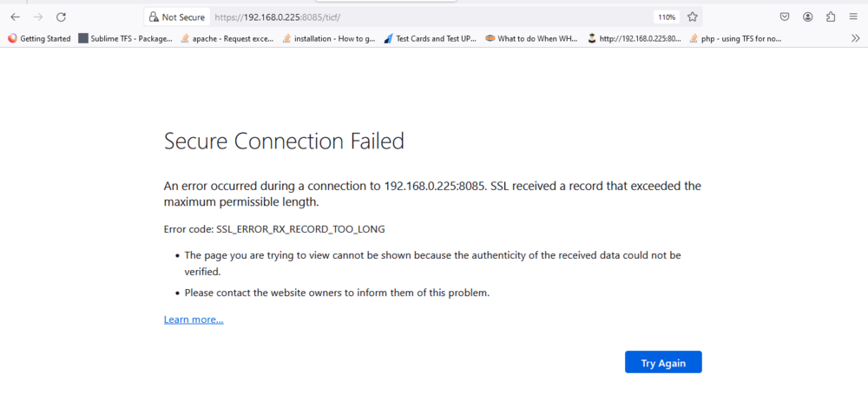Open the What to do When WH... bookmark
The width and height of the screenshot is (868, 408).
(531, 39)
